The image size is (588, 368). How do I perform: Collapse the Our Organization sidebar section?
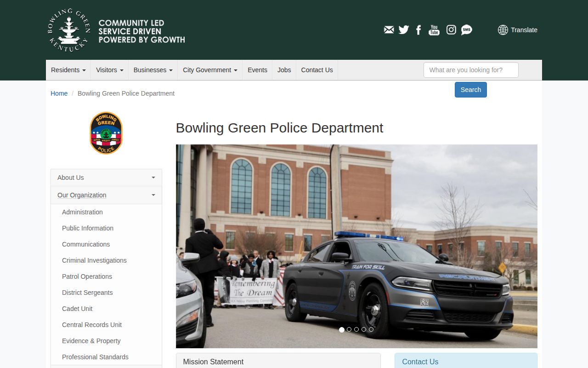tap(106, 195)
